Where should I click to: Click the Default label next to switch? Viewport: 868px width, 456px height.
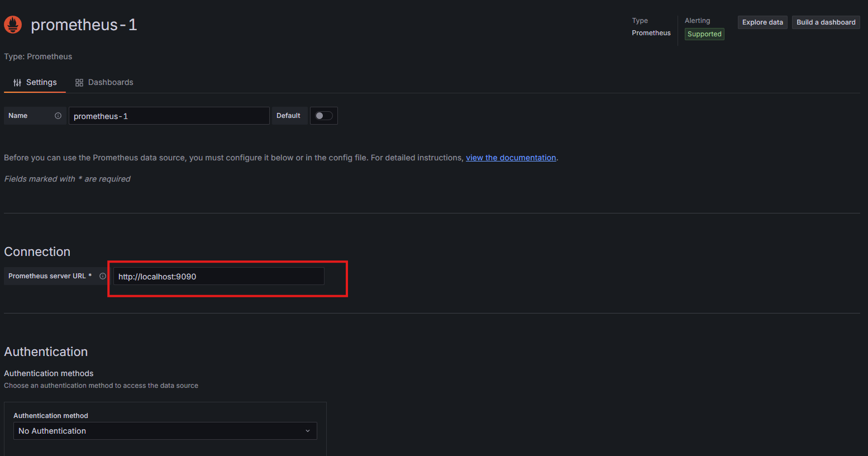pos(288,116)
